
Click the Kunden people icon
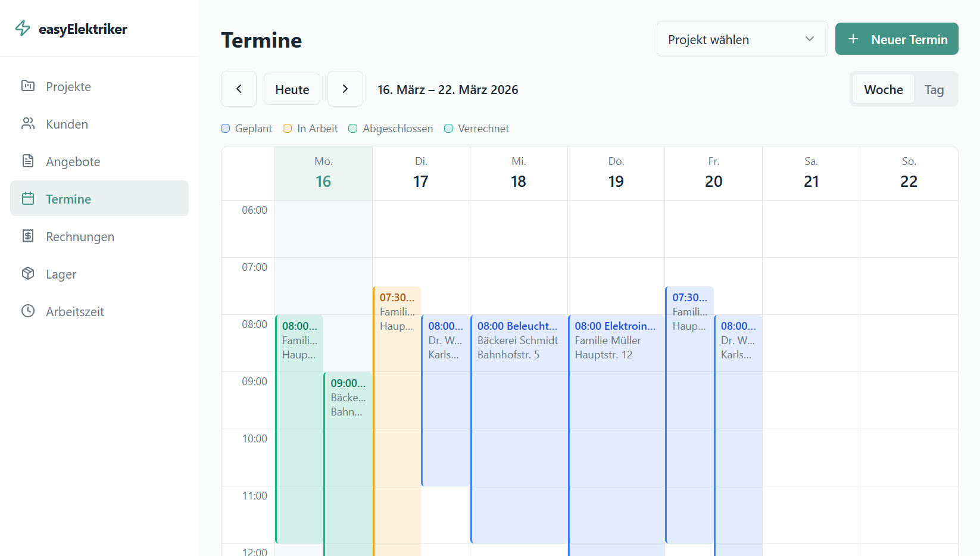pos(28,123)
